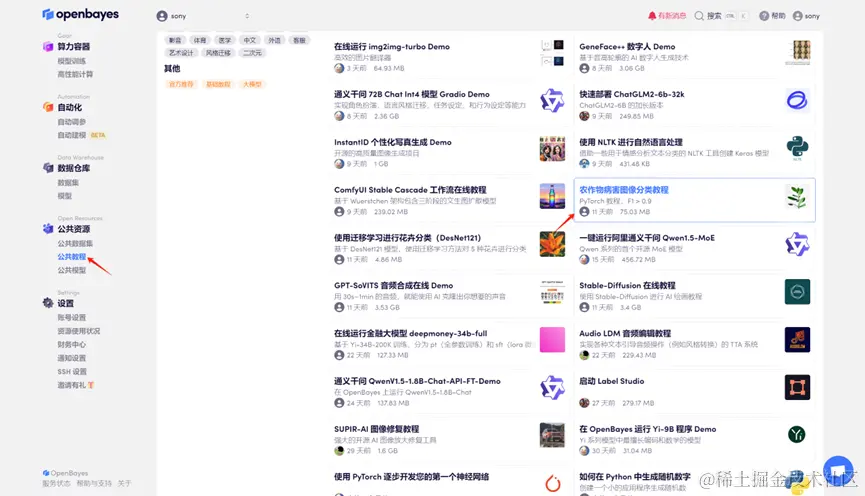Image resolution: width=865 pixels, height=496 pixels.
Task: Click the Stable-Diffusion tutorial green icon
Action: [x=798, y=292]
